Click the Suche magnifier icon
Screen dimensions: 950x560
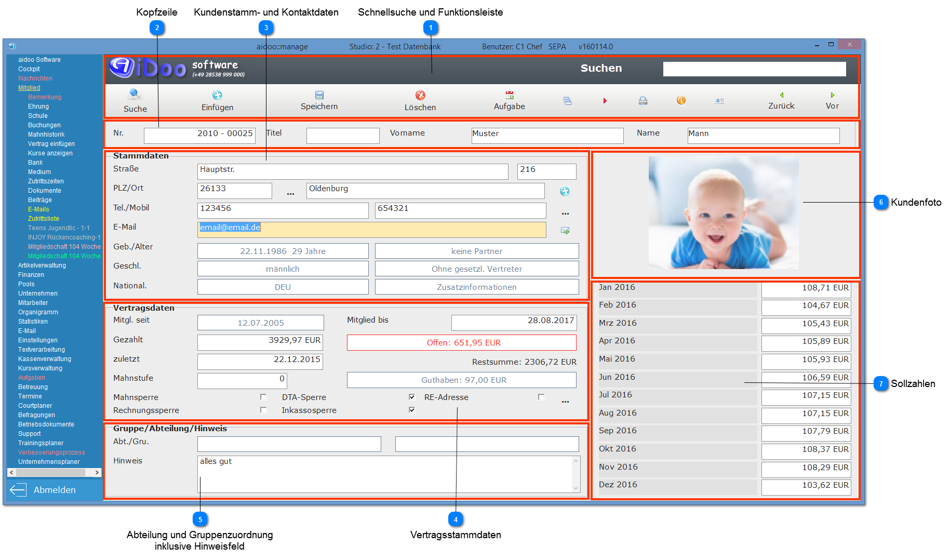tap(135, 94)
